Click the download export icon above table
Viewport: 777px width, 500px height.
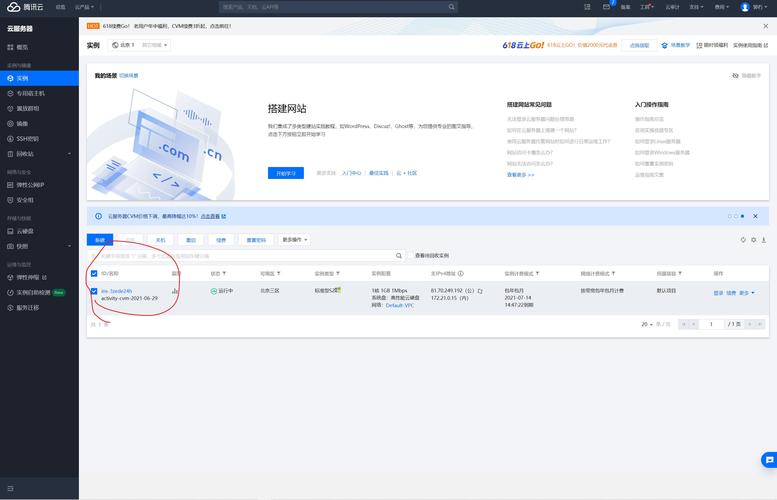(x=765, y=240)
